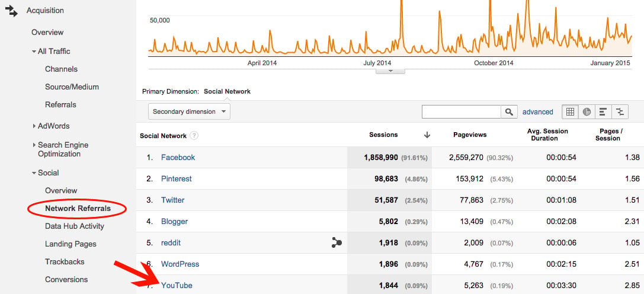Click Blogger duration 00:02:08
This screenshot has height=294, width=644.
click(561, 222)
